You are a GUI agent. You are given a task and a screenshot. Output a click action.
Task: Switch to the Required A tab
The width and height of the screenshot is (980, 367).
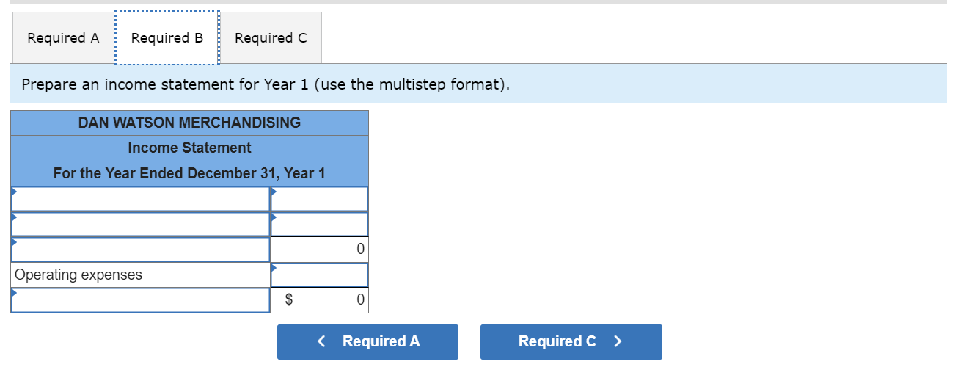click(63, 38)
